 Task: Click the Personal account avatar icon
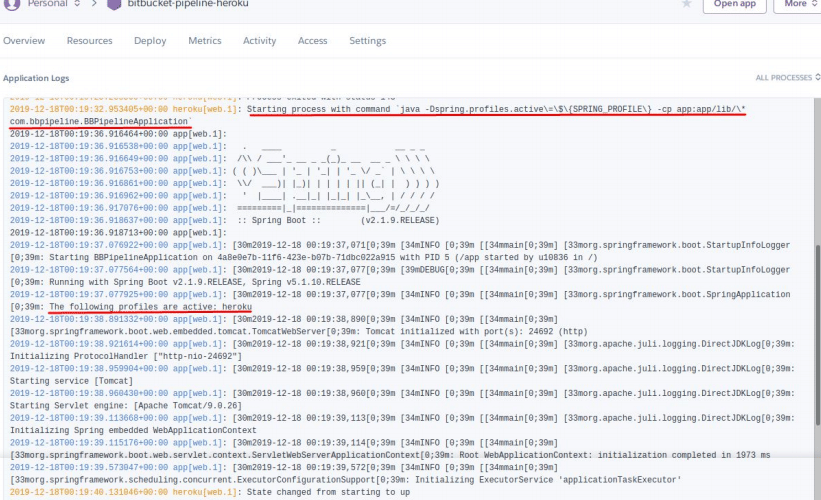11,4
